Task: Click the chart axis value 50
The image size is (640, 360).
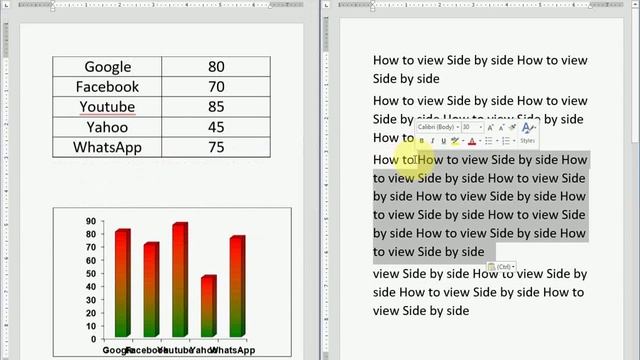Action: click(x=91, y=273)
